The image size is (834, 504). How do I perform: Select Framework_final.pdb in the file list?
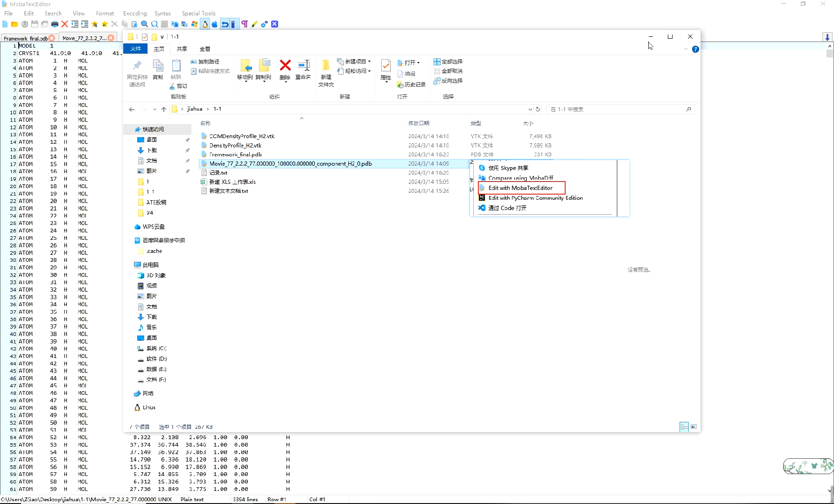click(x=235, y=154)
